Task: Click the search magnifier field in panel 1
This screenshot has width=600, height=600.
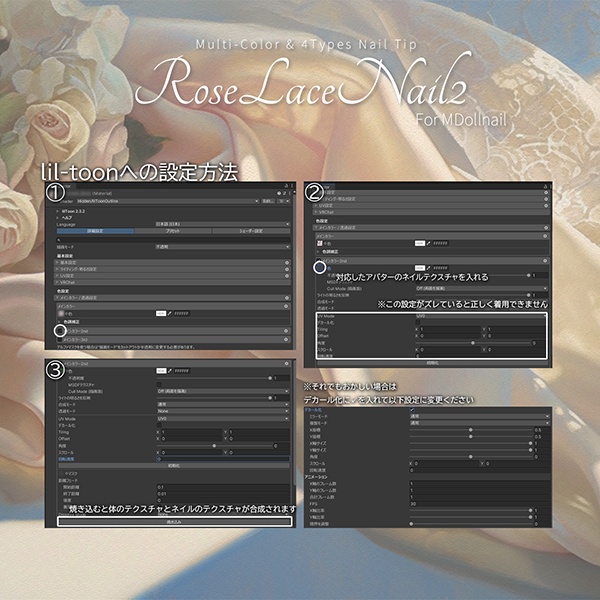Action: (173, 240)
